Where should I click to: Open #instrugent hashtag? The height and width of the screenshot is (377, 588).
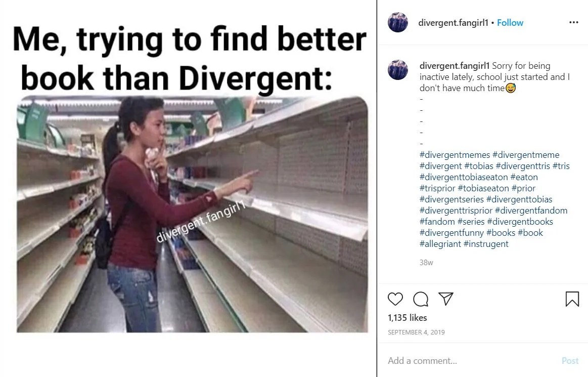(x=486, y=244)
